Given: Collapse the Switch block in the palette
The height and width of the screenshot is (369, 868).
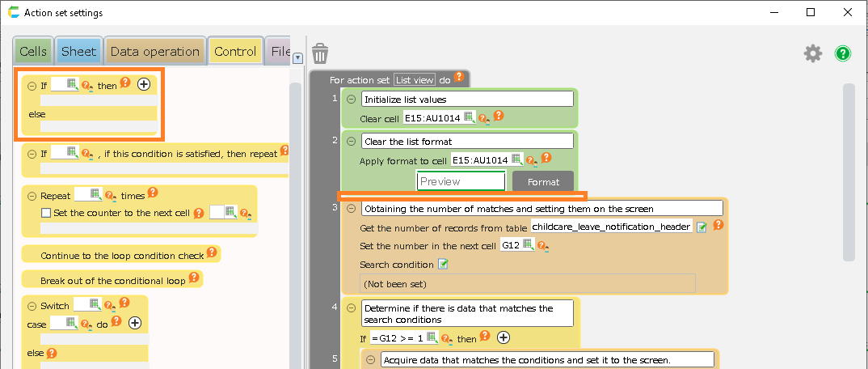Looking at the screenshot, I should pyautogui.click(x=32, y=306).
